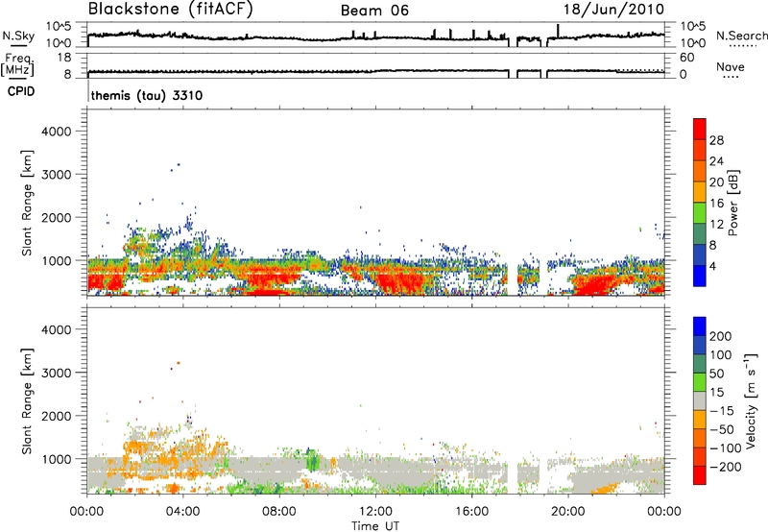Click the '20:00' time tick label
This screenshot has height=532, width=768.
568,512
